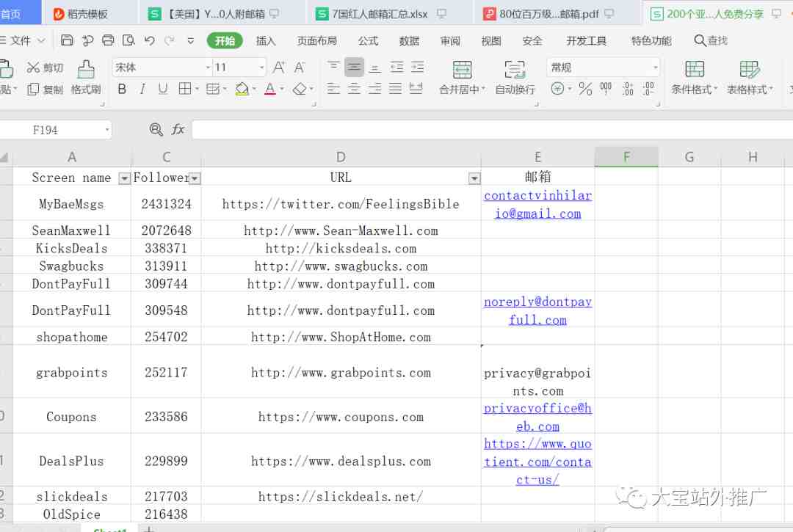Apply percent style format
Image resolution: width=793 pixels, height=532 pixels.
pos(585,89)
